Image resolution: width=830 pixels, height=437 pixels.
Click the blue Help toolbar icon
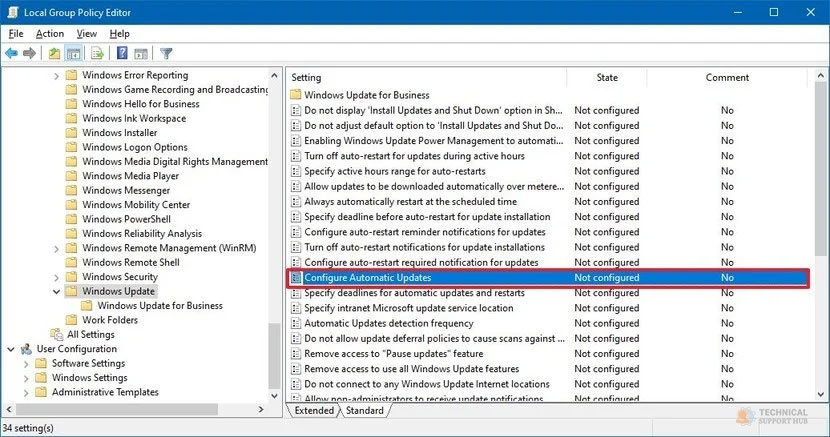(x=122, y=53)
